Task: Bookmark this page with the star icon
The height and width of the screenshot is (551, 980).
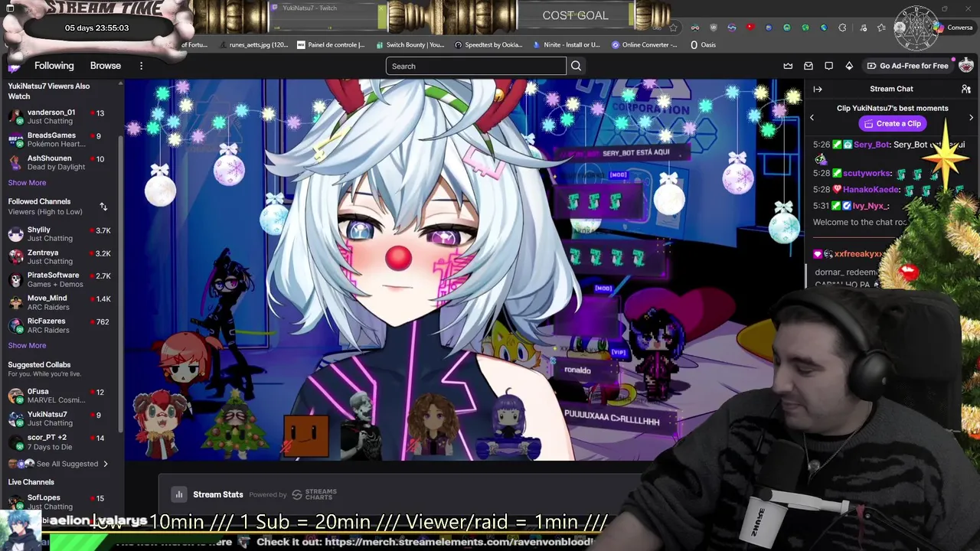Action: click(673, 28)
